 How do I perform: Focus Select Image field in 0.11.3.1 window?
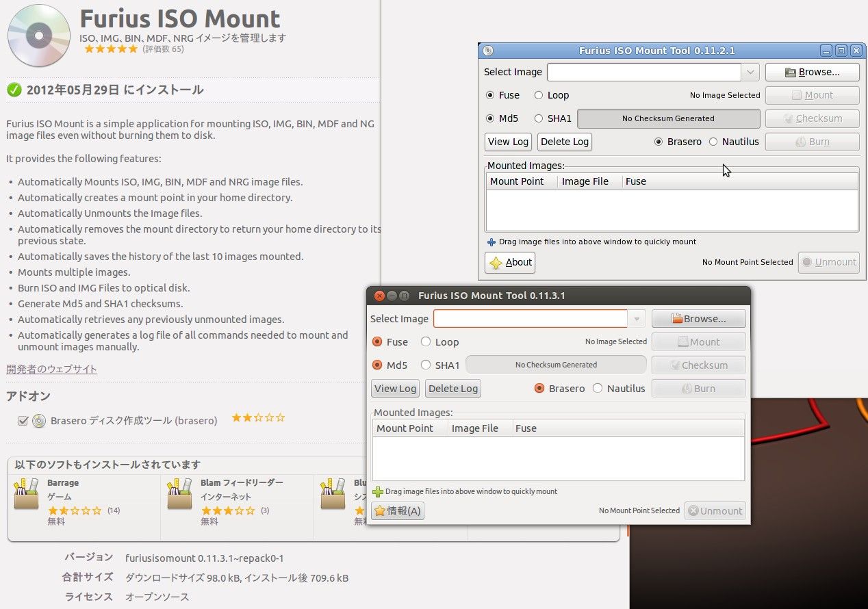[x=531, y=319]
